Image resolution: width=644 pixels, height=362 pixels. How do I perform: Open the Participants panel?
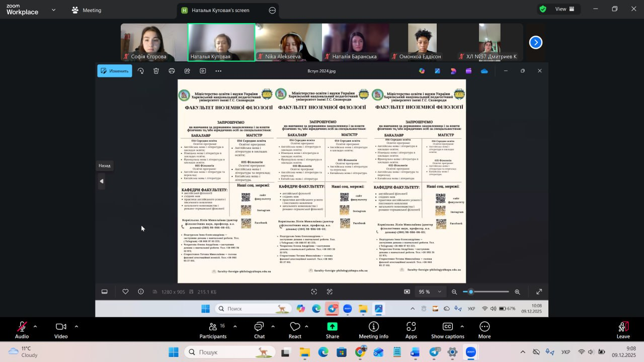coord(213,327)
